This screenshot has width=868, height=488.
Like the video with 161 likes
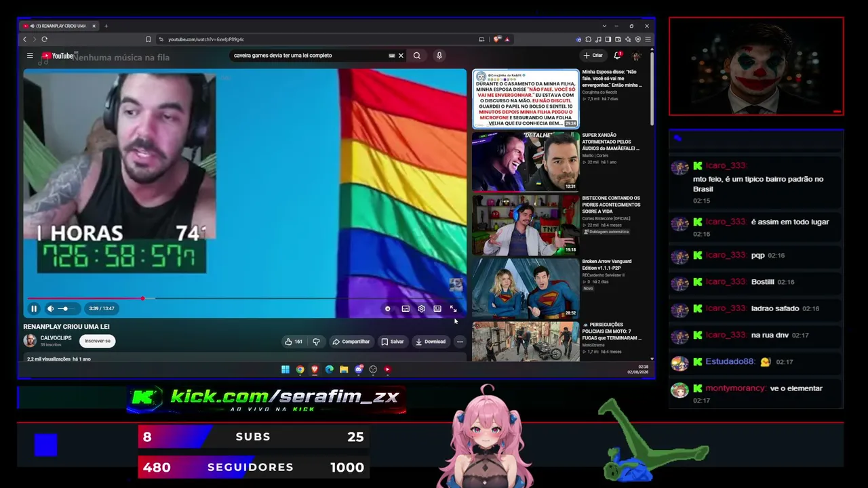pyautogui.click(x=293, y=342)
